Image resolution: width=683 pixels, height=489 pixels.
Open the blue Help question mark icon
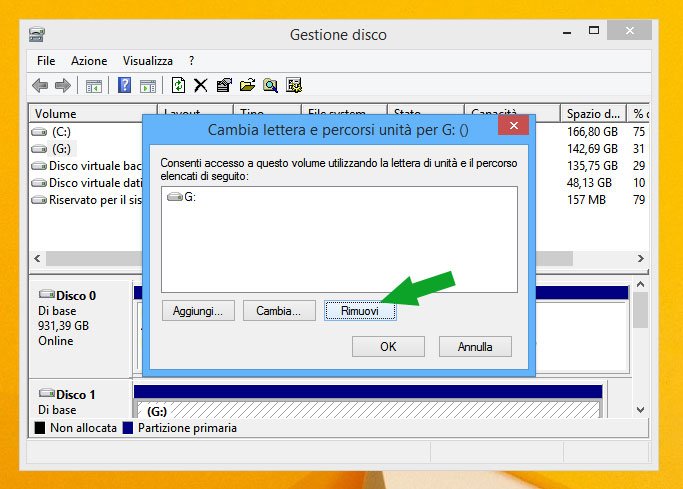point(125,85)
